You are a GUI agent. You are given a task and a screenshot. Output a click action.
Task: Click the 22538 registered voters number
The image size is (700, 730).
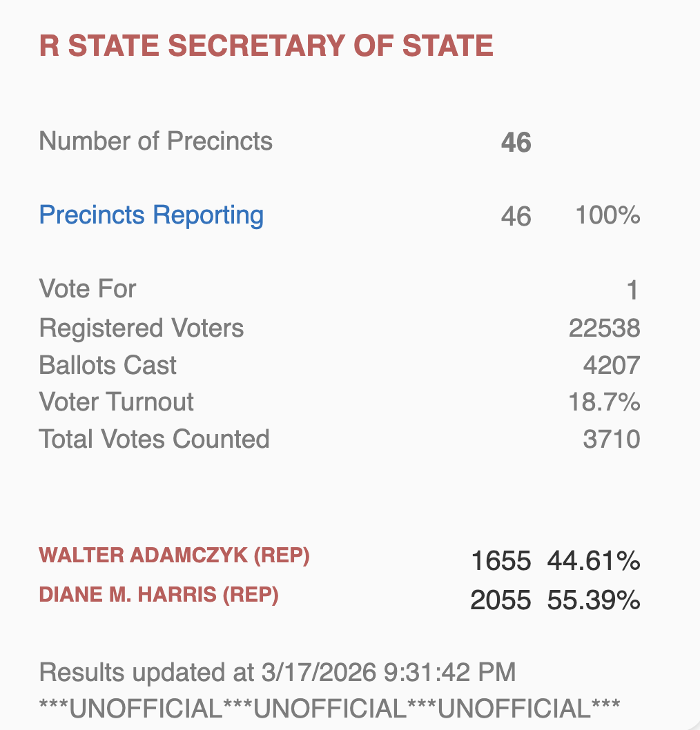pyautogui.click(x=604, y=328)
